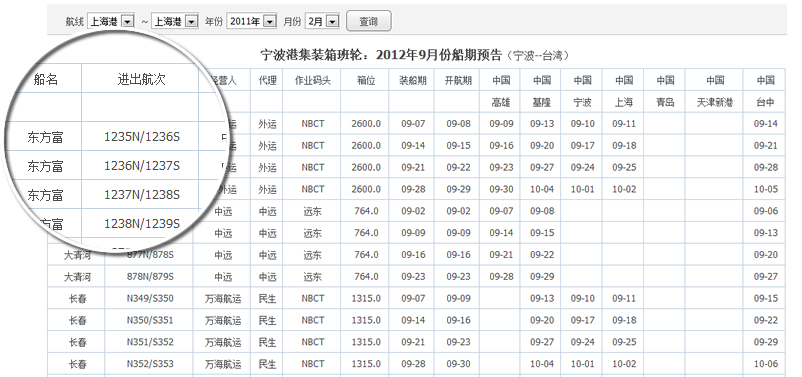Click 1315.0 capacity in N350/S351 row
The width and height of the screenshot is (802, 377).
[x=366, y=320]
